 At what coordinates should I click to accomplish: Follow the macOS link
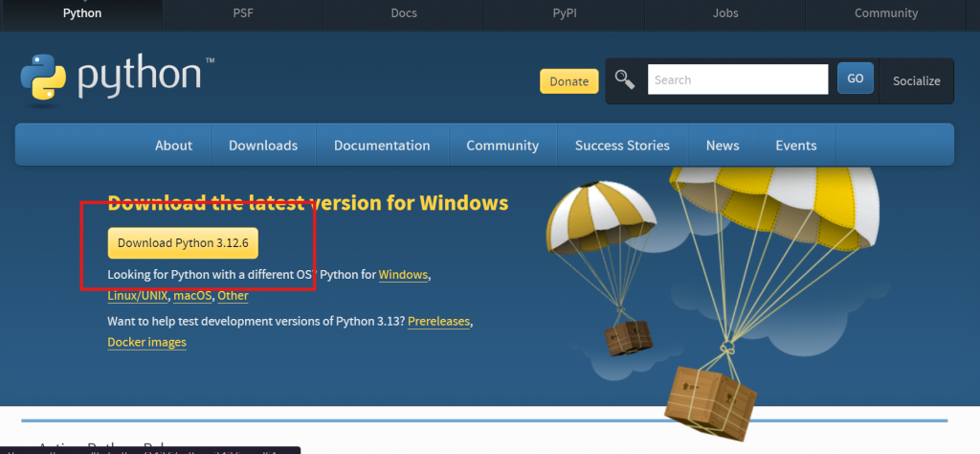click(x=192, y=296)
